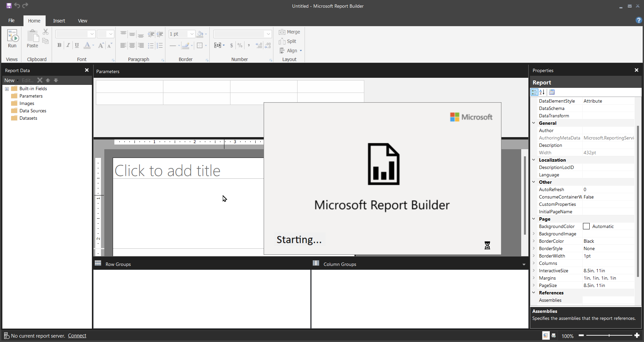Viewport: 644px width, 342px height.
Task: Apply the font color A button
Action: (x=87, y=45)
